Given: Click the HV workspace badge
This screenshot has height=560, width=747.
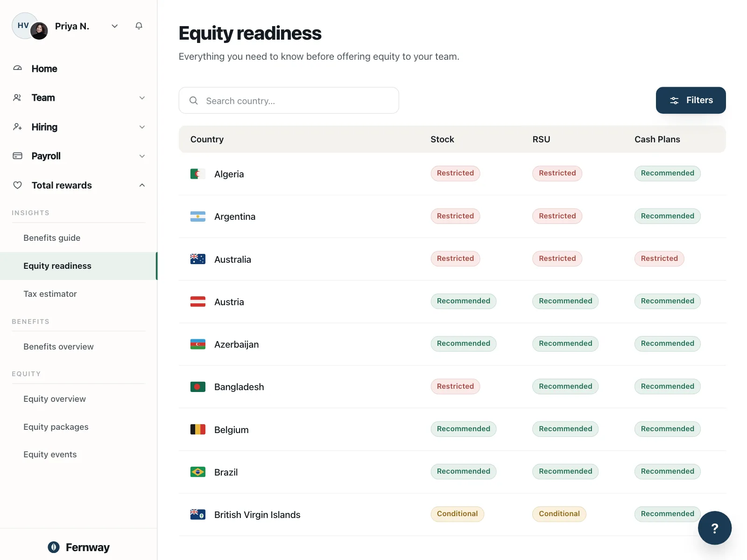Looking at the screenshot, I should [x=23, y=26].
